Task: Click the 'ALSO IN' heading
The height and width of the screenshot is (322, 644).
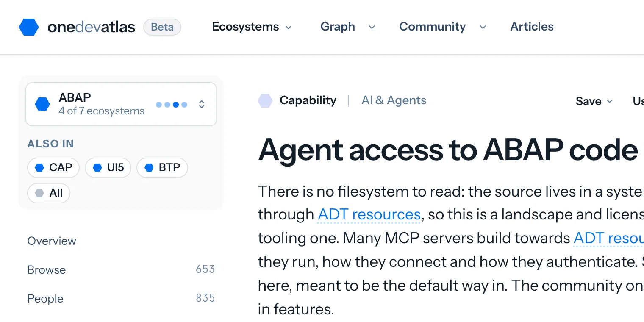Action: 50,144
